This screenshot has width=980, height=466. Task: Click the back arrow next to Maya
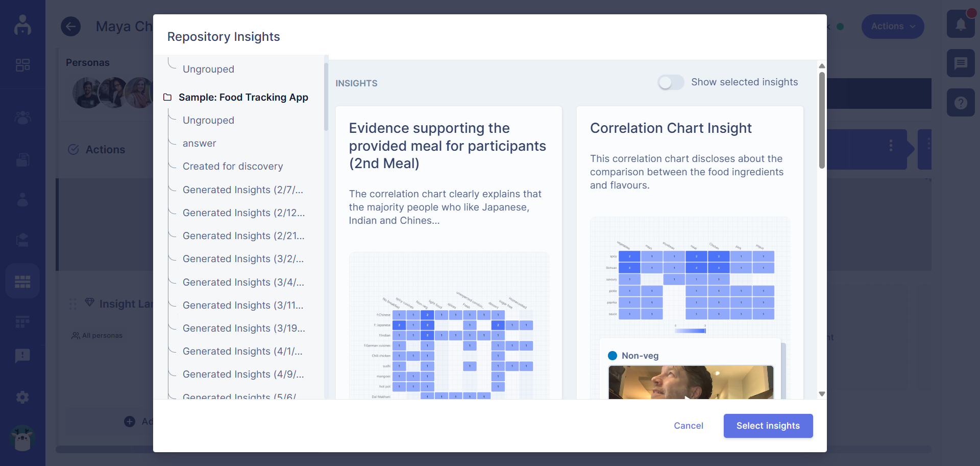(70, 26)
